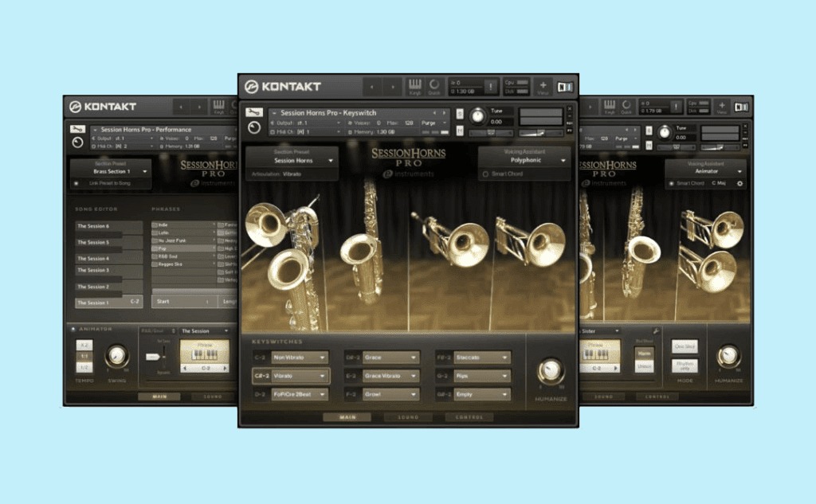
Task: Open the Keyb keyboard panel in center window
Action: (x=414, y=86)
